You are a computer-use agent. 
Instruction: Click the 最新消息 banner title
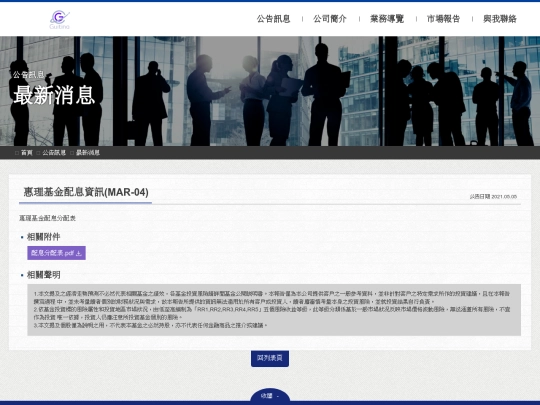point(54,95)
